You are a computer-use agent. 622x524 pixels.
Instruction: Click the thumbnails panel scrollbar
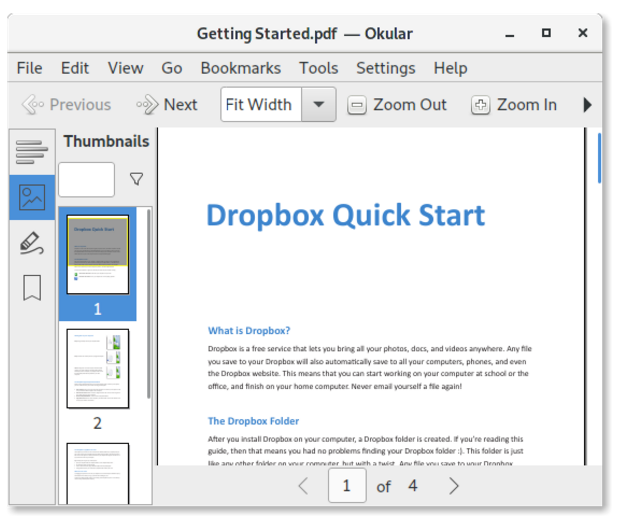click(x=149, y=303)
